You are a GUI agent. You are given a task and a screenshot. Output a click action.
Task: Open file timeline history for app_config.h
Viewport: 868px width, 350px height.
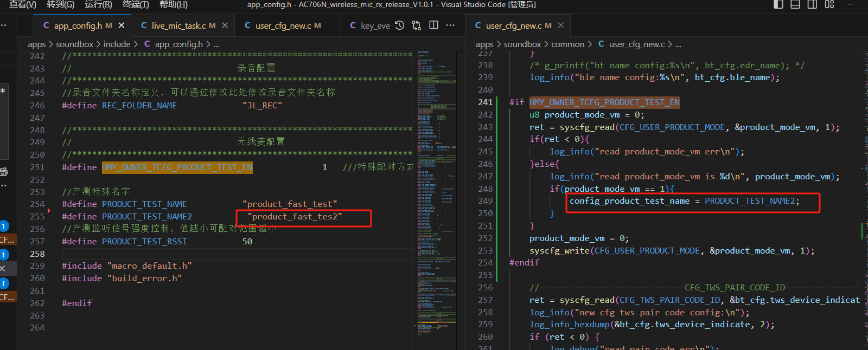click(x=400, y=25)
